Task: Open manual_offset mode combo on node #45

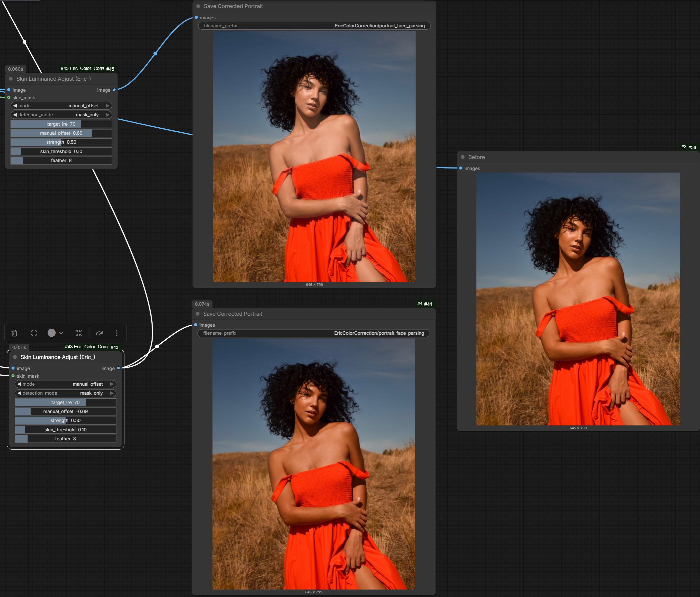Action: [61, 106]
